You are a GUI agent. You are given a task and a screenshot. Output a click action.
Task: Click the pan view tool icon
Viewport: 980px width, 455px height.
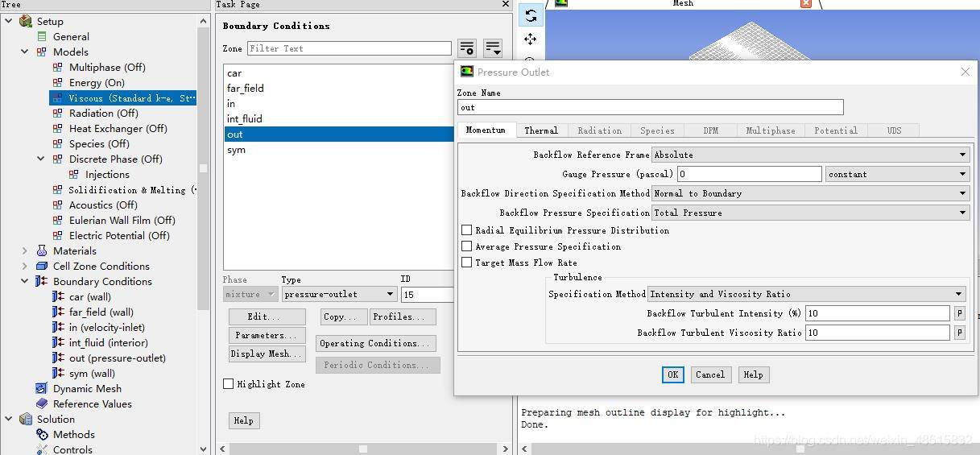tap(531, 39)
